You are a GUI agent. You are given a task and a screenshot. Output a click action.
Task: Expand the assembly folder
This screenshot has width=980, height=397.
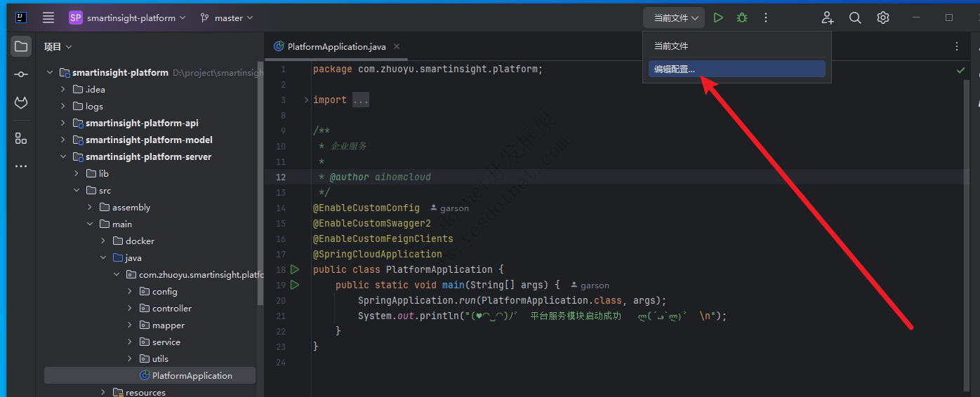90,207
